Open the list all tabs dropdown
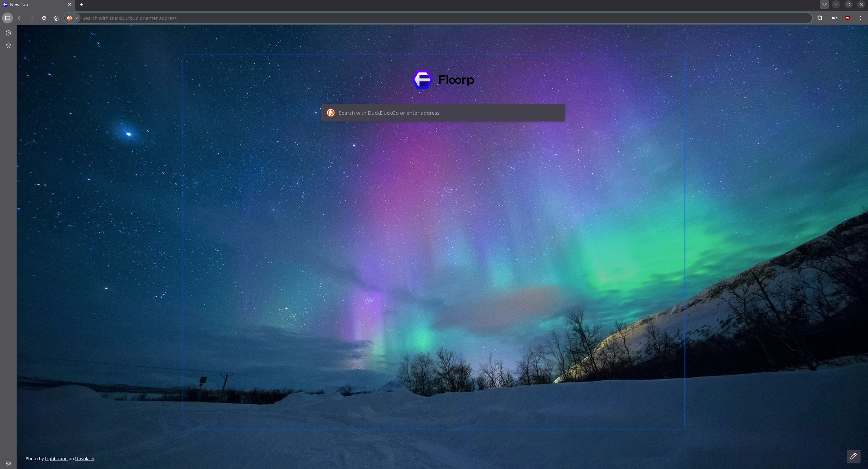This screenshot has width=868, height=469. point(824,4)
